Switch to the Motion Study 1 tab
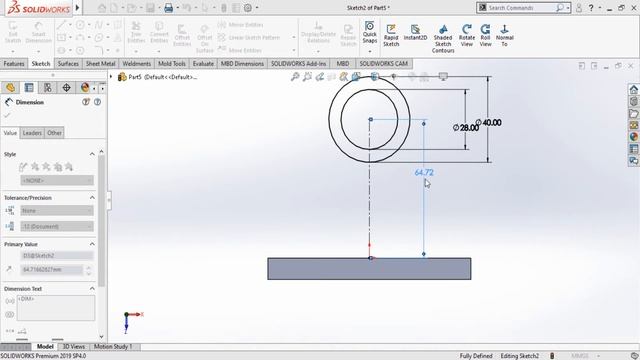This screenshot has height=360, width=640. pos(113,347)
